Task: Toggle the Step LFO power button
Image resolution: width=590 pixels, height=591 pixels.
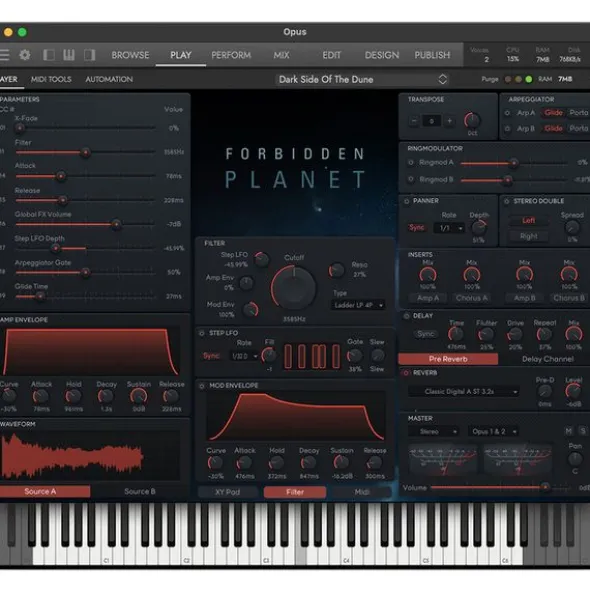Action: 202,333
